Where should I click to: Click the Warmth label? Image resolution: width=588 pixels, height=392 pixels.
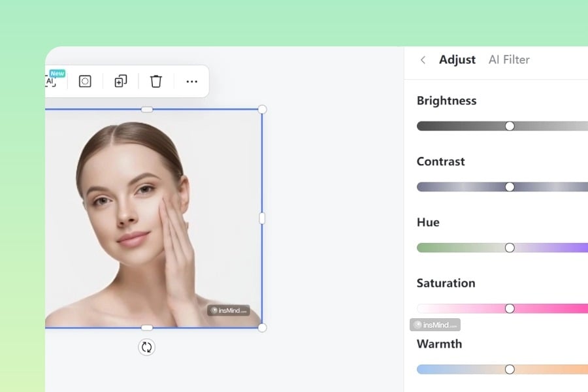[x=439, y=344]
